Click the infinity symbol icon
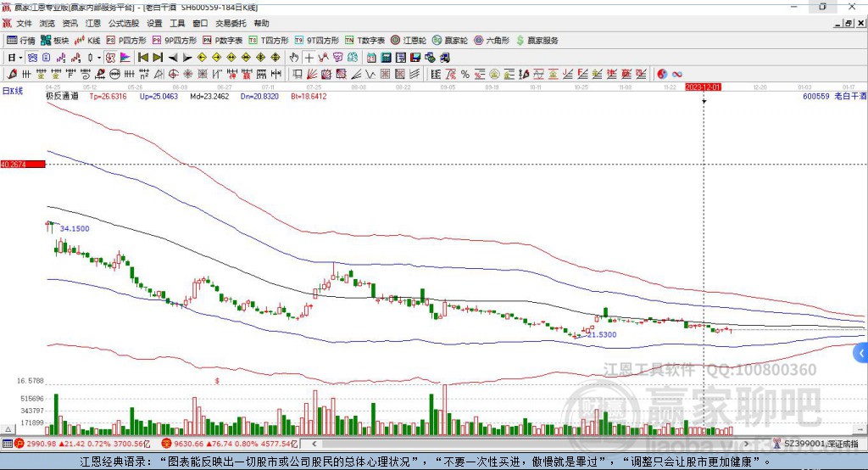 click(x=677, y=75)
